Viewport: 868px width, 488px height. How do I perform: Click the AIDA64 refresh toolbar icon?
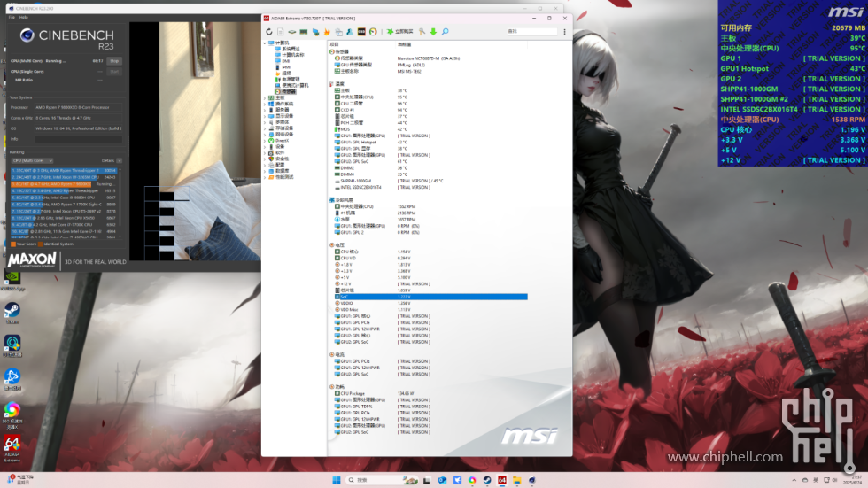269,32
